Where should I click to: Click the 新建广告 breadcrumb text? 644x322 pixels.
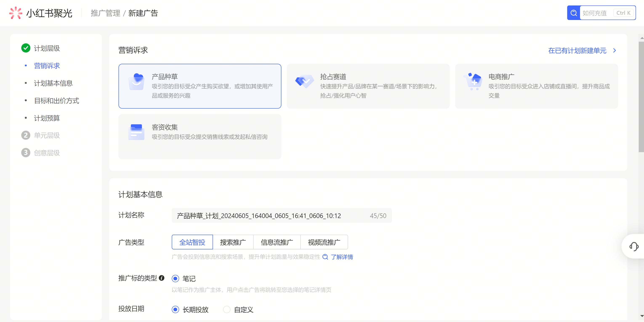tap(143, 13)
